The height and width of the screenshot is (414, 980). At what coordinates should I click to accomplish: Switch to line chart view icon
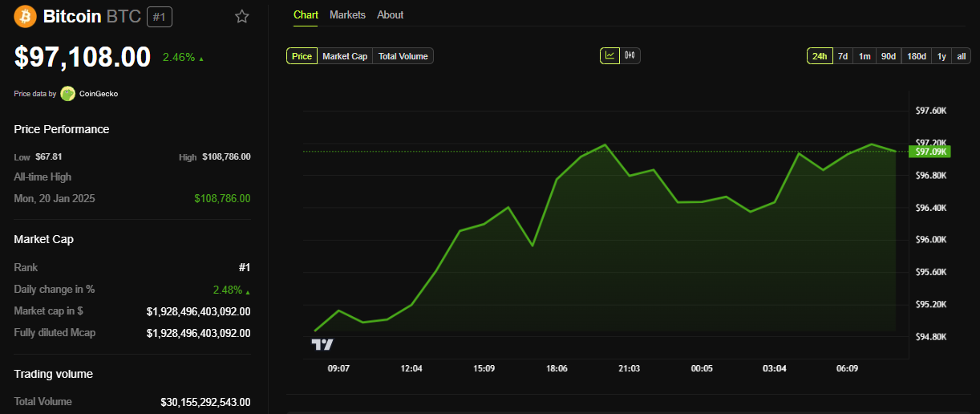coord(610,55)
